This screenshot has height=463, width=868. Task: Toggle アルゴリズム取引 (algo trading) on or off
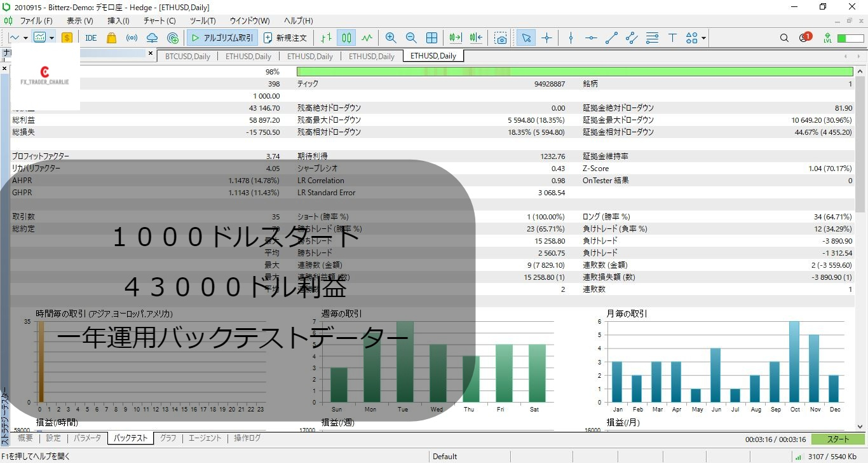click(x=221, y=38)
